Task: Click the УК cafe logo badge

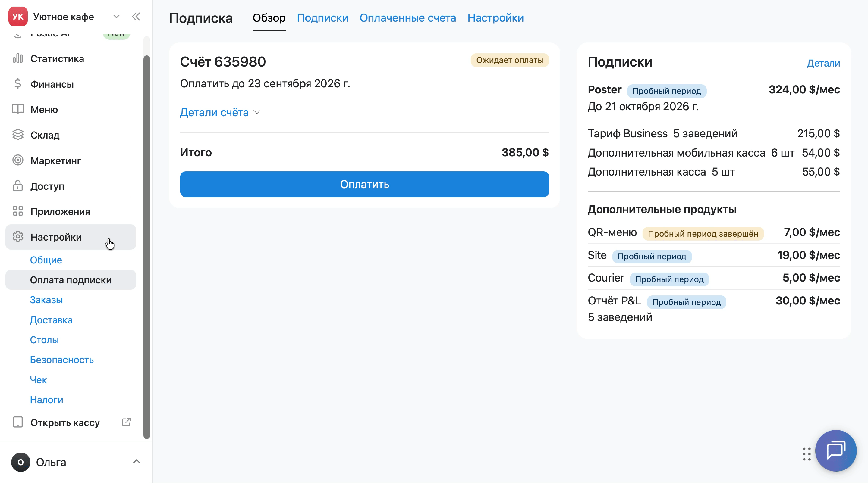Action: point(18,17)
